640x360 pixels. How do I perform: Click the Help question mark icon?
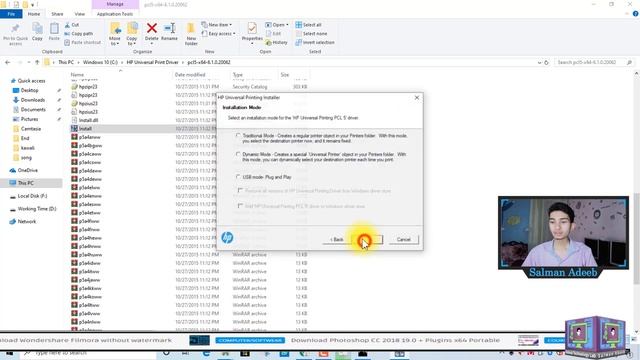(636, 14)
